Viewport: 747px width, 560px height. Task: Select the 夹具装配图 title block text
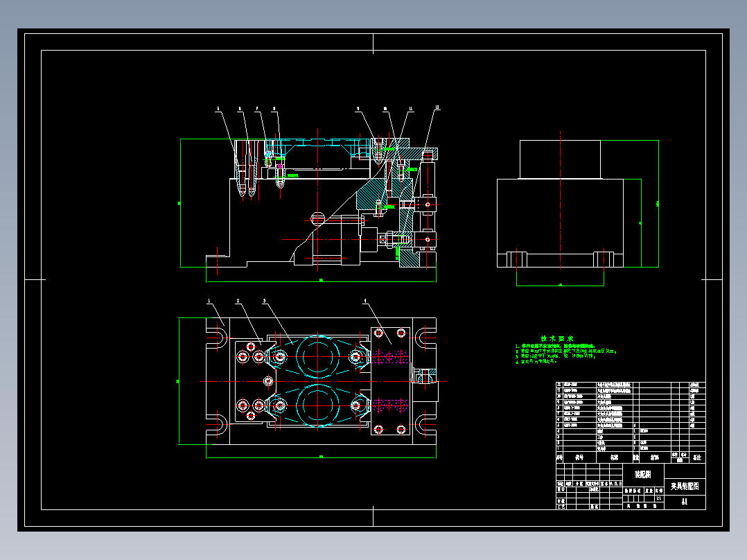coord(685,486)
